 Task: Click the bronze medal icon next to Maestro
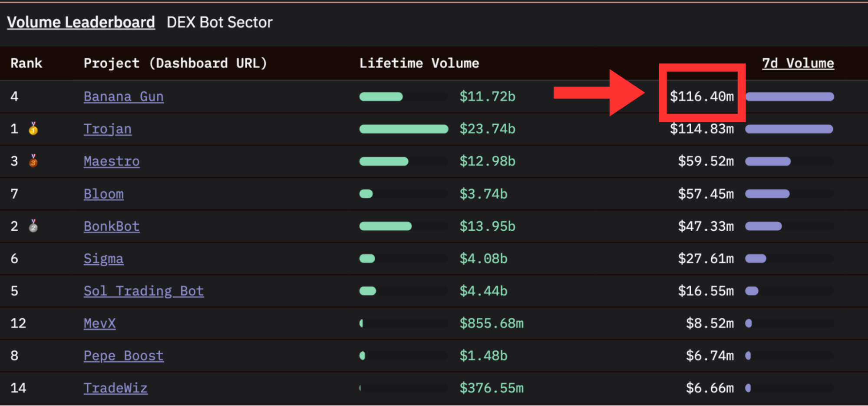pyautogui.click(x=33, y=161)
